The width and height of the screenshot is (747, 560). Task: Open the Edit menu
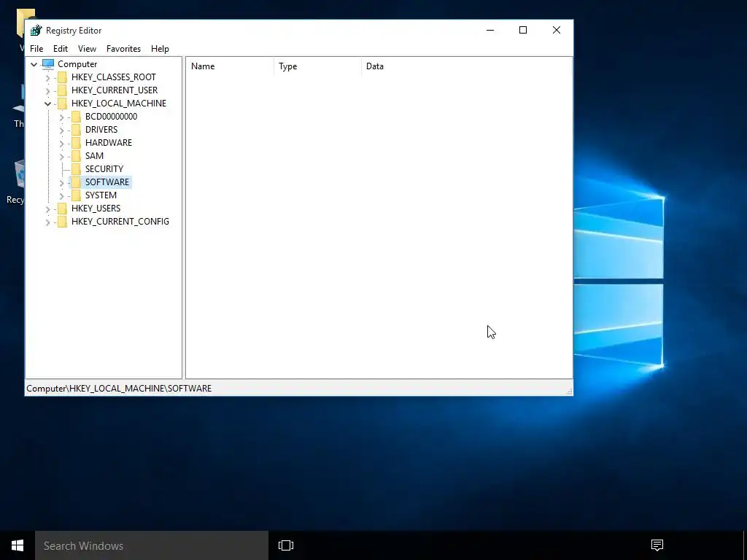click(x=60, y=49)
